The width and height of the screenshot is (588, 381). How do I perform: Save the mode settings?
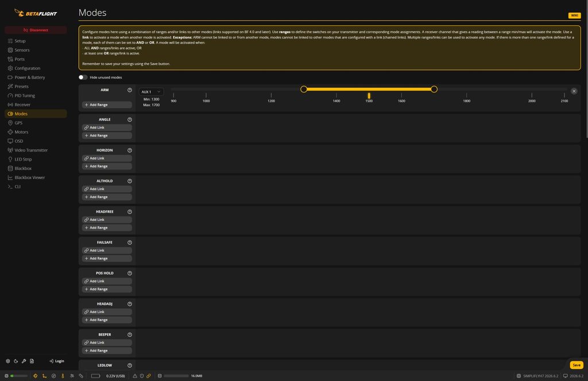pos(577,365)
